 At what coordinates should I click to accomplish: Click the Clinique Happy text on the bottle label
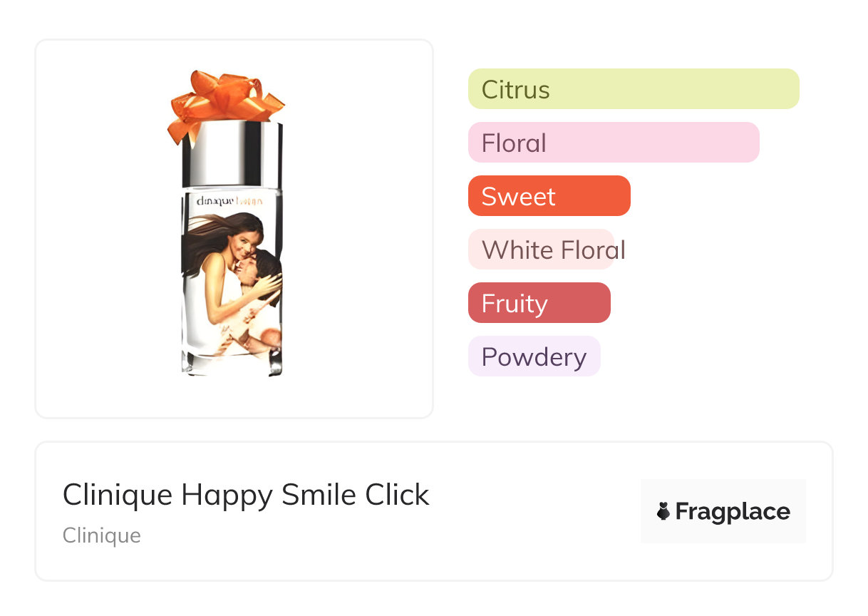(x=231, y=202)
